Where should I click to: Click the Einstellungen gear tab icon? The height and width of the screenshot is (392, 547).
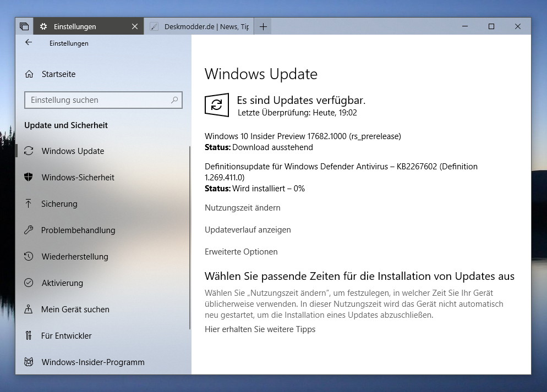[x=43, y=26]
